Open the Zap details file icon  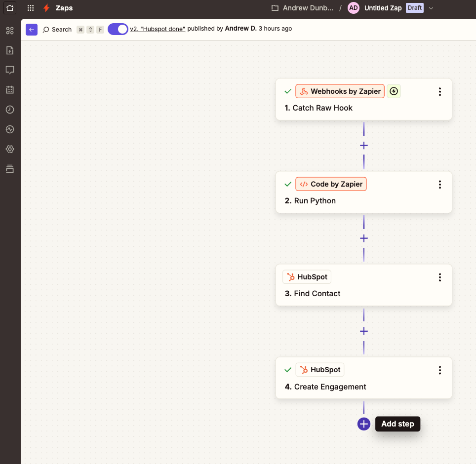(x=10, y=50)
